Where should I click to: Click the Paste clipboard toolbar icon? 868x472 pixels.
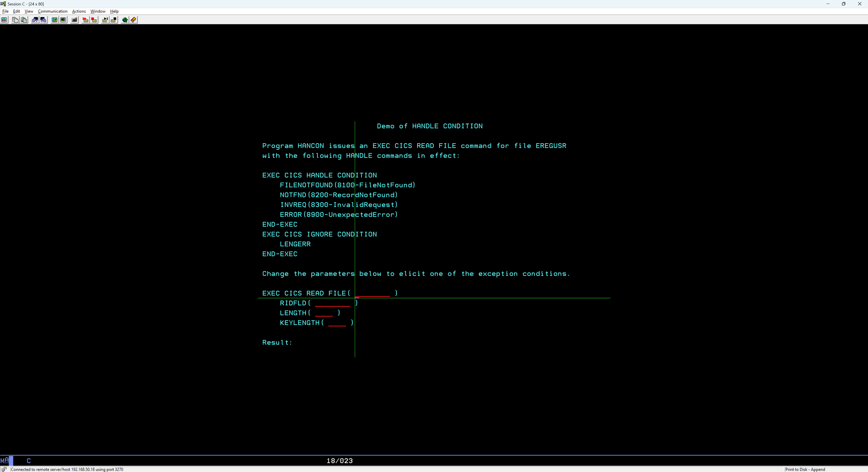(x=24, y=20)
